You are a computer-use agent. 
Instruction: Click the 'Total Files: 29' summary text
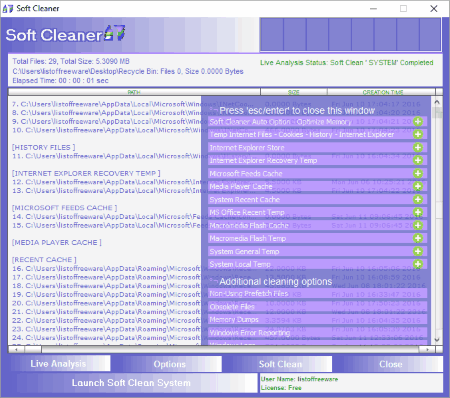tap(71, 61)
